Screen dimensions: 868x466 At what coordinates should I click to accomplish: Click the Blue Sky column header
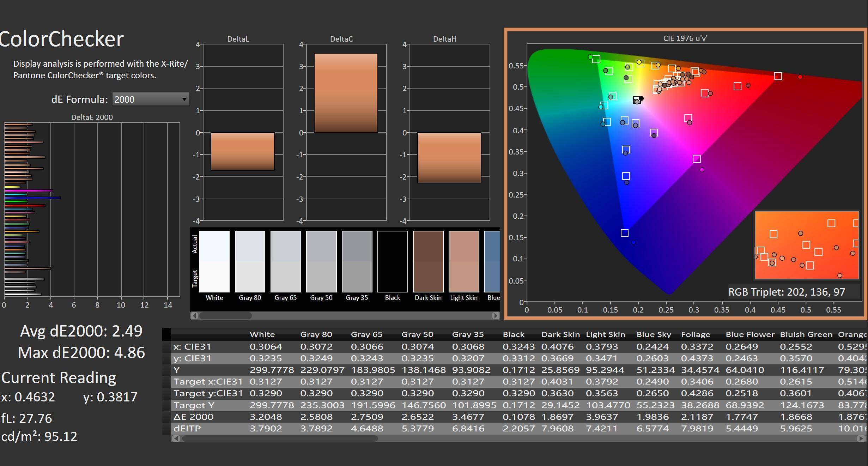(654, 334)
